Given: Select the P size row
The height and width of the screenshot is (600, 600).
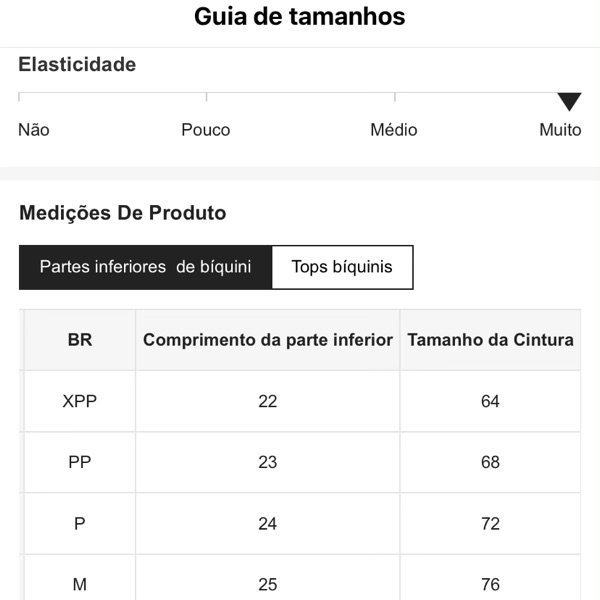Looking at the screenshot, I should (x=80, y=523).
